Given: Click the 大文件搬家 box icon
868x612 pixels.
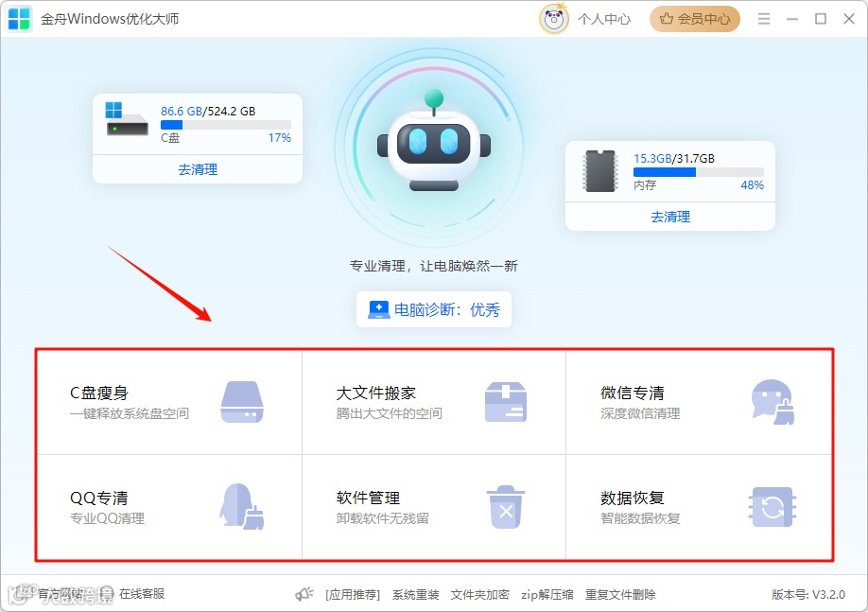Looking at the screenshot, I should (506, 402).
